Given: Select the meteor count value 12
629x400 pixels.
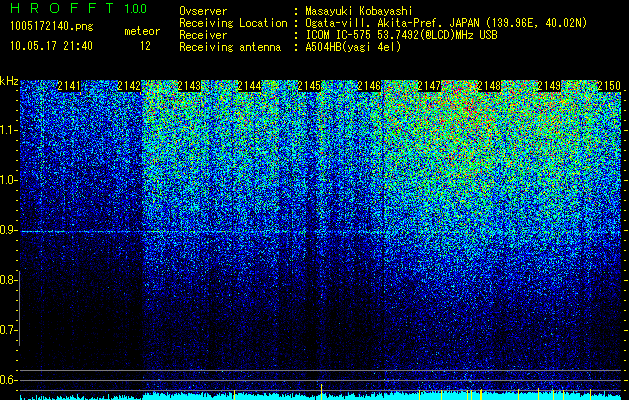Looking at the screenshot, I should (145, 46).
